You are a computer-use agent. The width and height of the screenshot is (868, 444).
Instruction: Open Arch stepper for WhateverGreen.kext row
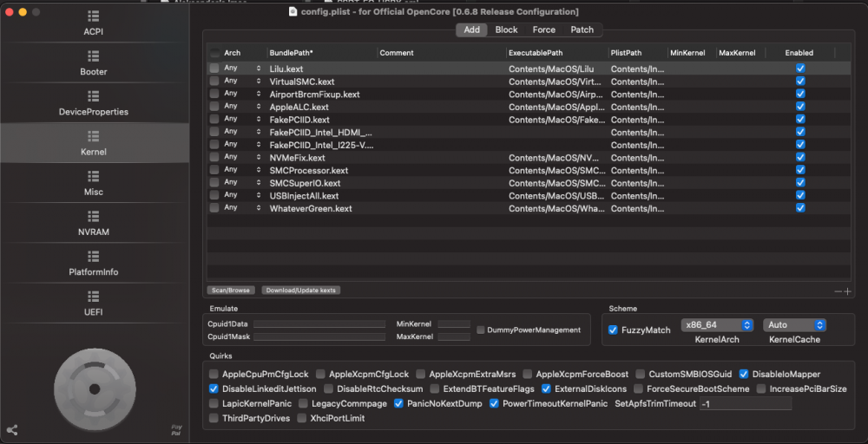tap(258, 208)
